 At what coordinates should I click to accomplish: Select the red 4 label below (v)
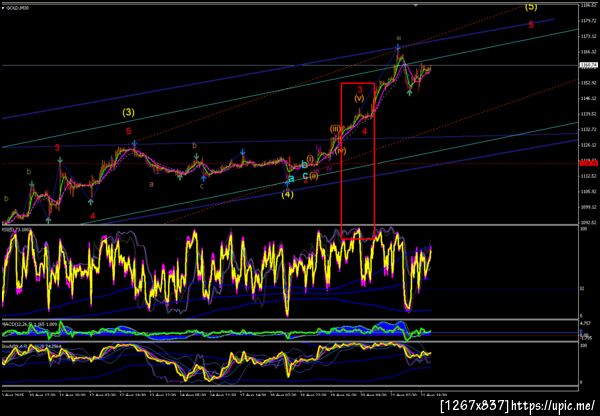(364, 131)
